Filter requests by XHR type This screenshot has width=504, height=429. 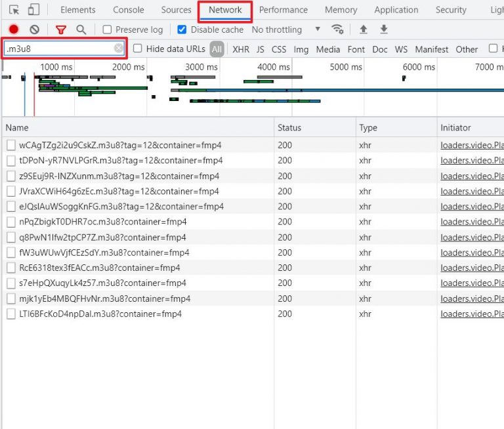coord(240,49)
